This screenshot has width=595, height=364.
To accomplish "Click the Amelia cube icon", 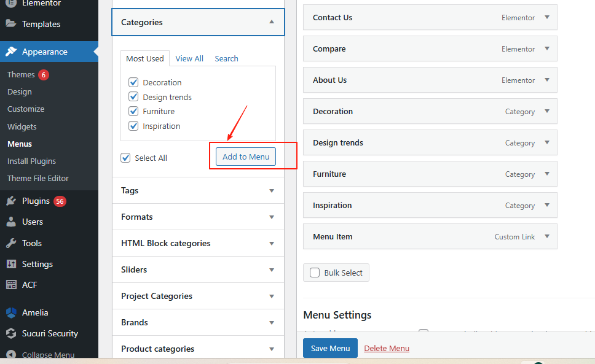I will click(11, 312).
